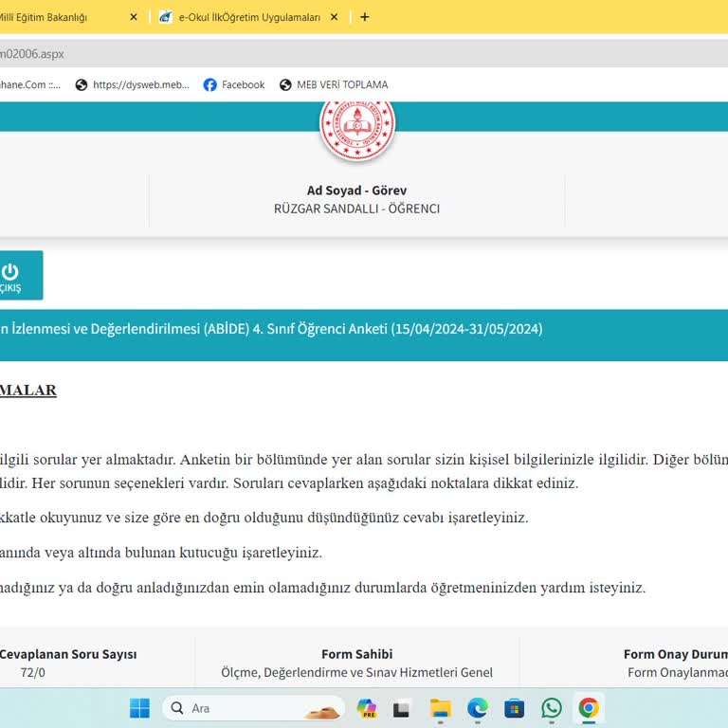Open the Copilot preview taskbar icon

tap(366, 708)
